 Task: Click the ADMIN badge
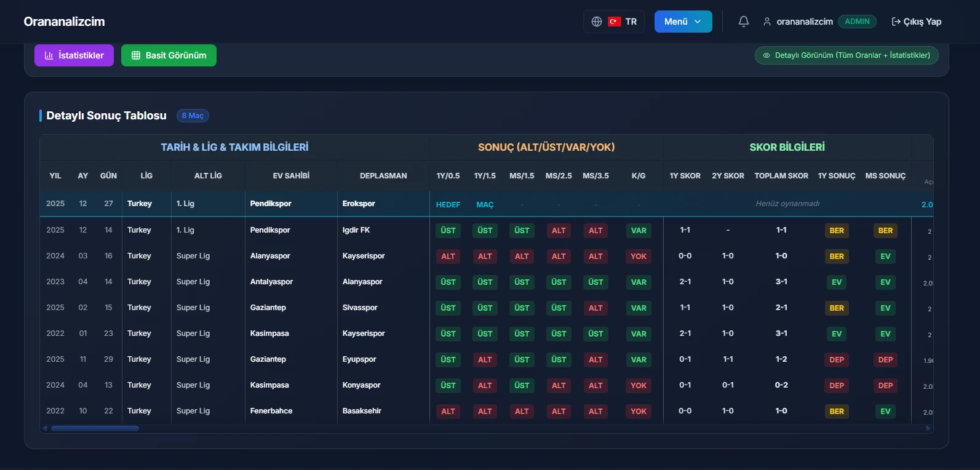click(x=857, y=22)
